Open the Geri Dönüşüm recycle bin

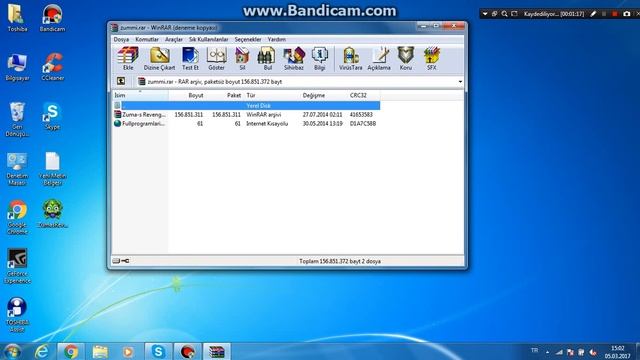click(x=17, y=119)
